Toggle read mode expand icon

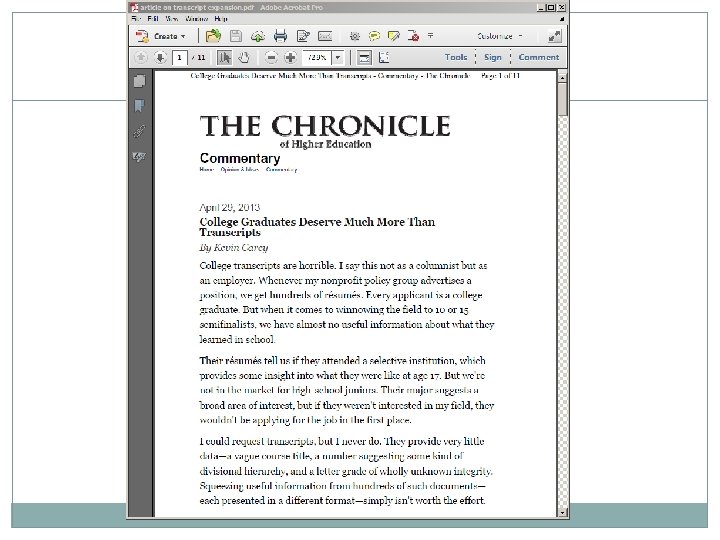point(554,36)
